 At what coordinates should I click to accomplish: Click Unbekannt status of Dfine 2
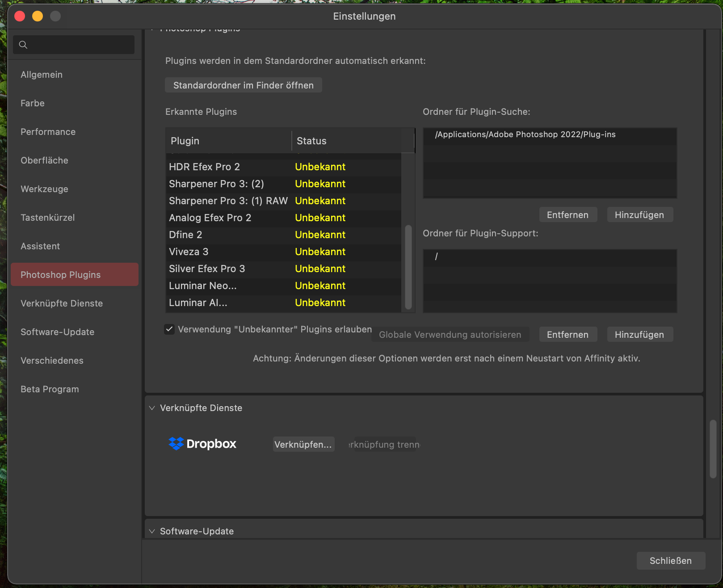[320, 235]
